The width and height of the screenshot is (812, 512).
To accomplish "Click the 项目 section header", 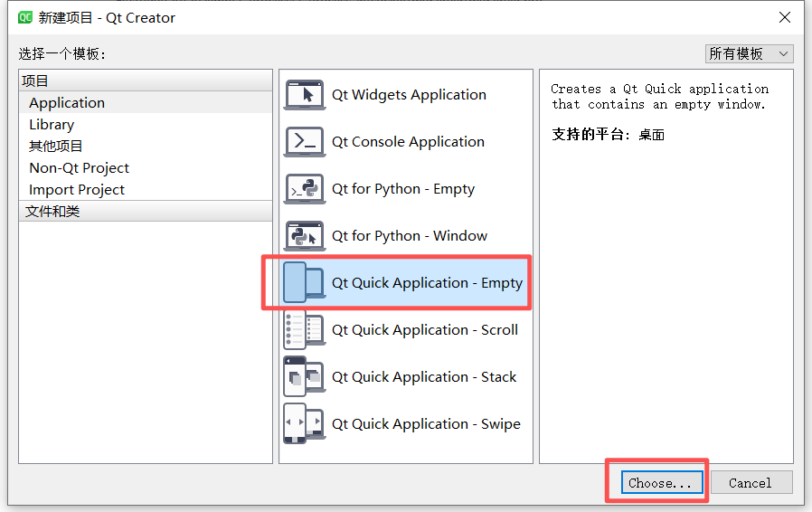I will tap(146, 81).
